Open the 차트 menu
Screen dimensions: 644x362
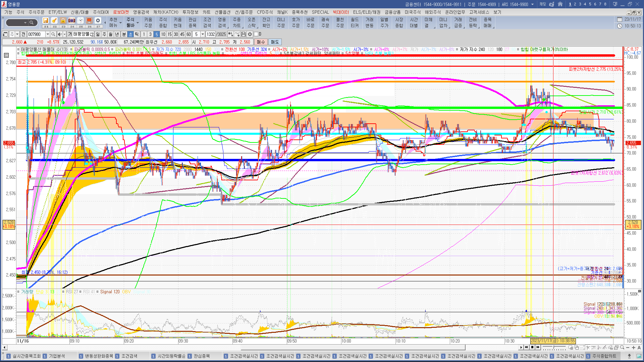206,12
